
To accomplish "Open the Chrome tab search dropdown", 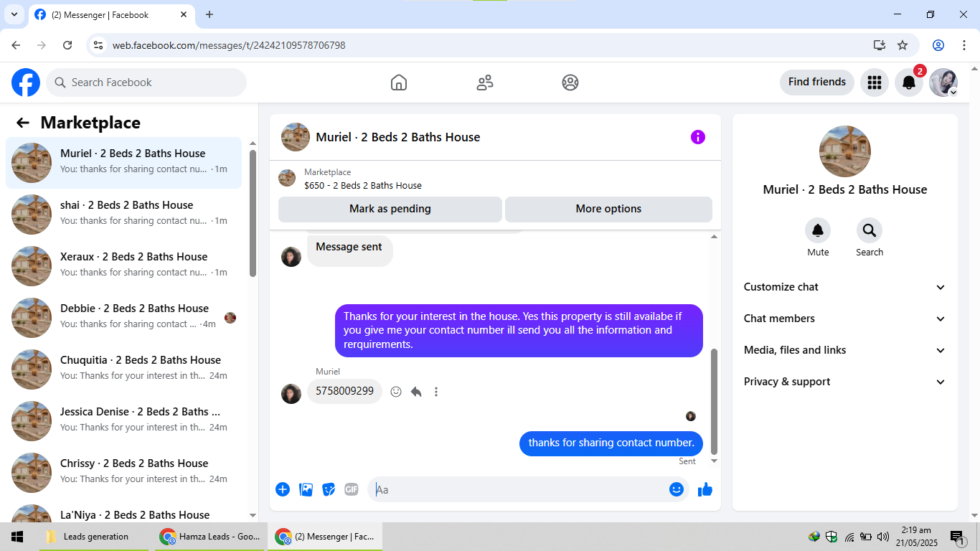I will pos(14,14).
